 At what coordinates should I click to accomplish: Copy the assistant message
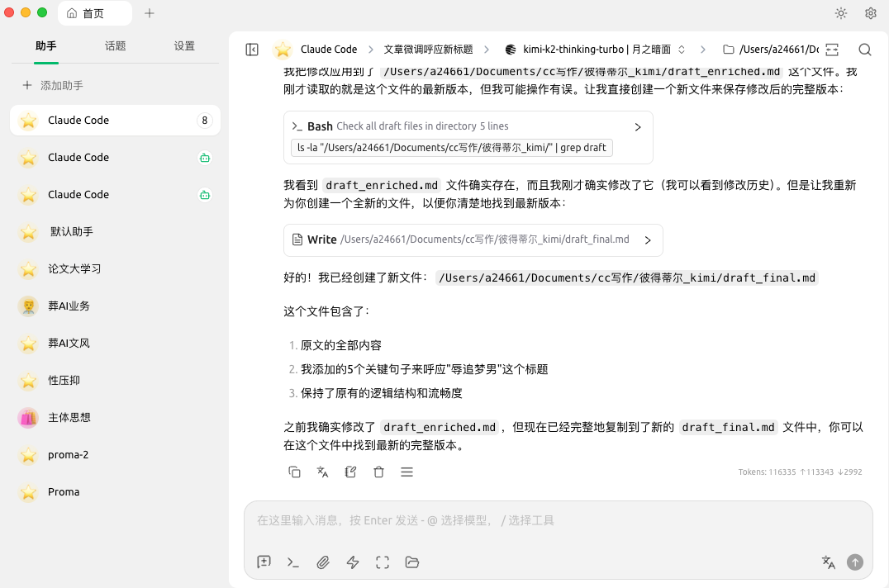(x=294, y=472)
